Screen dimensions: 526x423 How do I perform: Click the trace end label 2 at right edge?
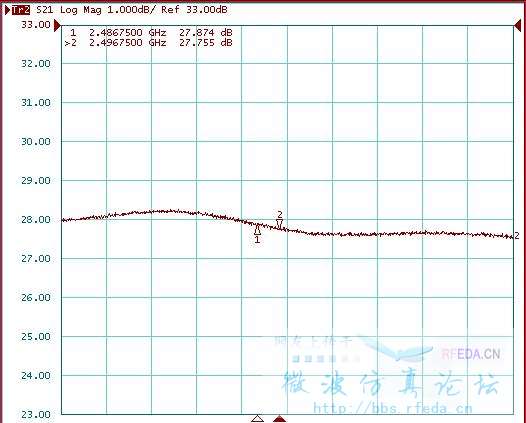(517, 236)
